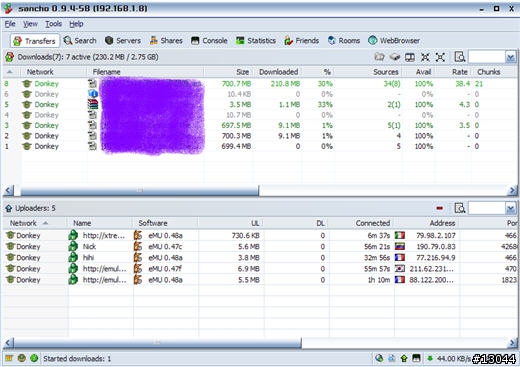
Task: Select download 8 with size 700.7 MB
Action: 260,84
